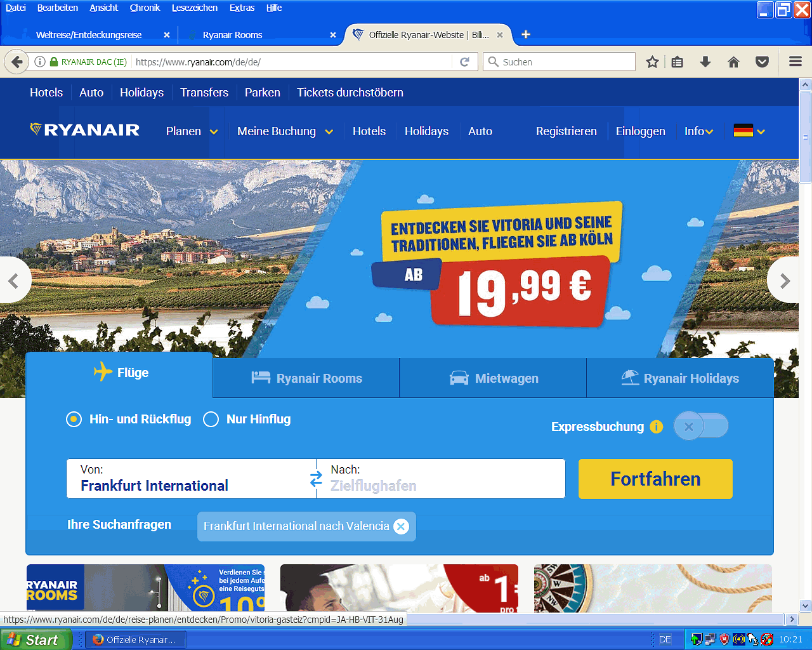Click the Firefox taskbar button Offizielle Ryanair

pyautogui.click(x=136, y=639)
